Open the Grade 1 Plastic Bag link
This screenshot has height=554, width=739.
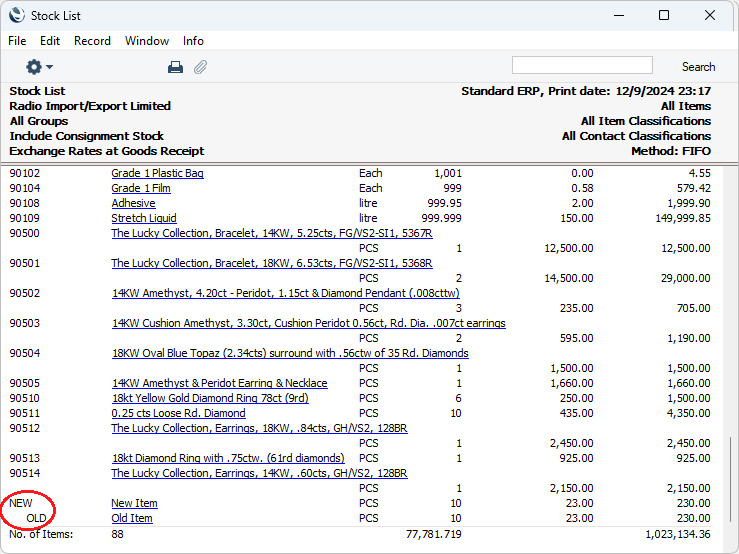(157, 173)
